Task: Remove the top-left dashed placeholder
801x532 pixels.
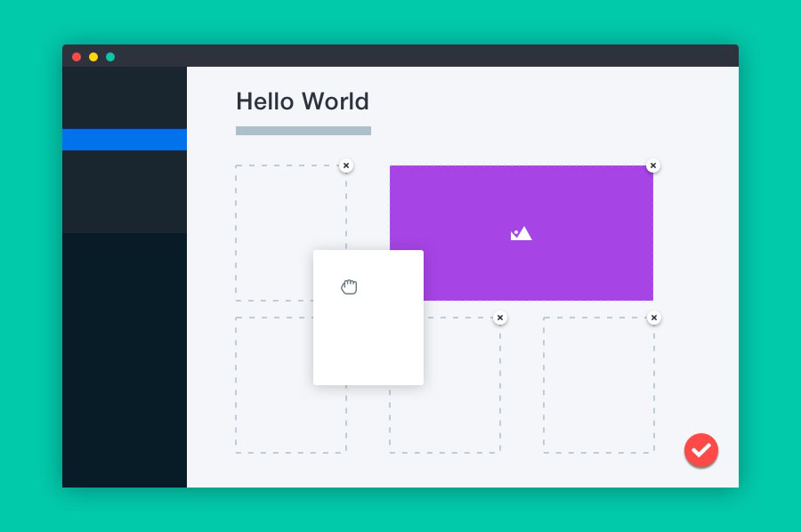Action: [346, 165]
